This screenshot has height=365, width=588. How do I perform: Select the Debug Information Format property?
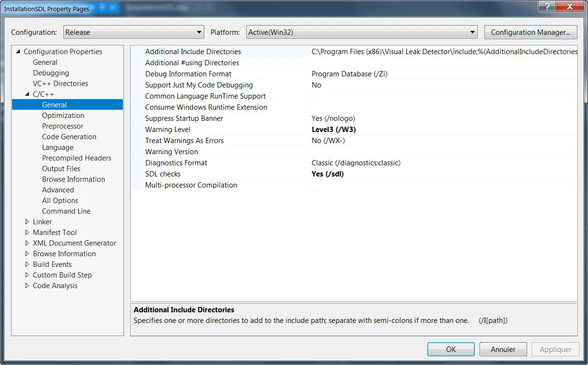(188, 74)
